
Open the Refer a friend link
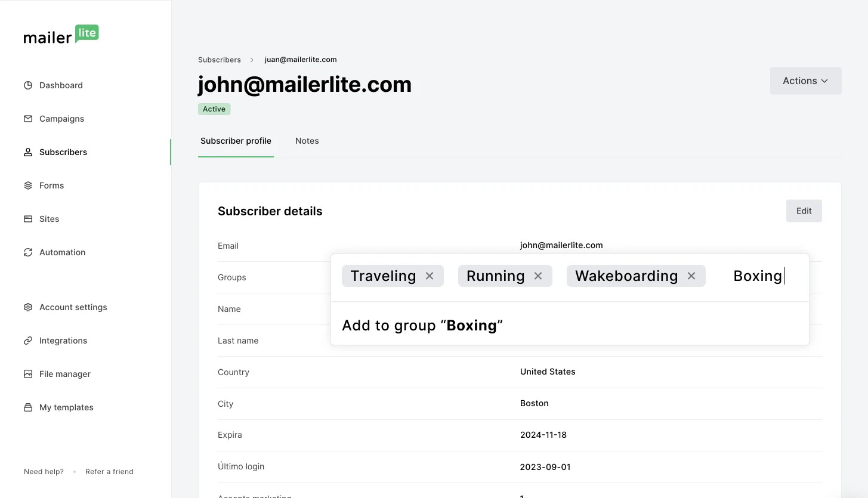[109, 472]
